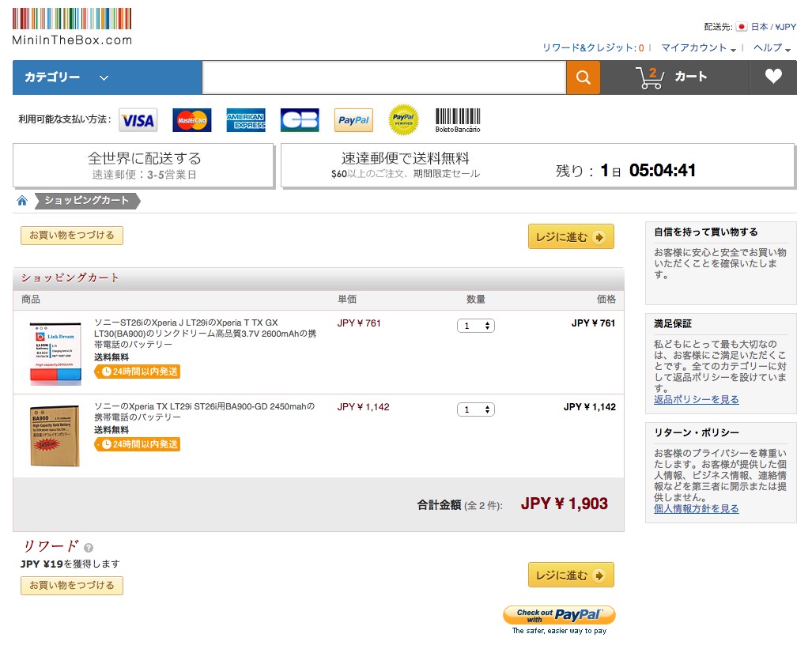The height and width of the screenshot is (649, 812).
Task: Open the shopping cart icon in header
Action: coord(650,77)
